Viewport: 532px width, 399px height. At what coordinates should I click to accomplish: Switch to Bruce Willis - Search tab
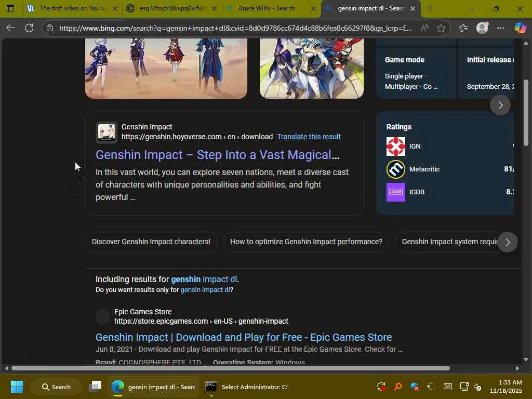(x=271, y=8)
